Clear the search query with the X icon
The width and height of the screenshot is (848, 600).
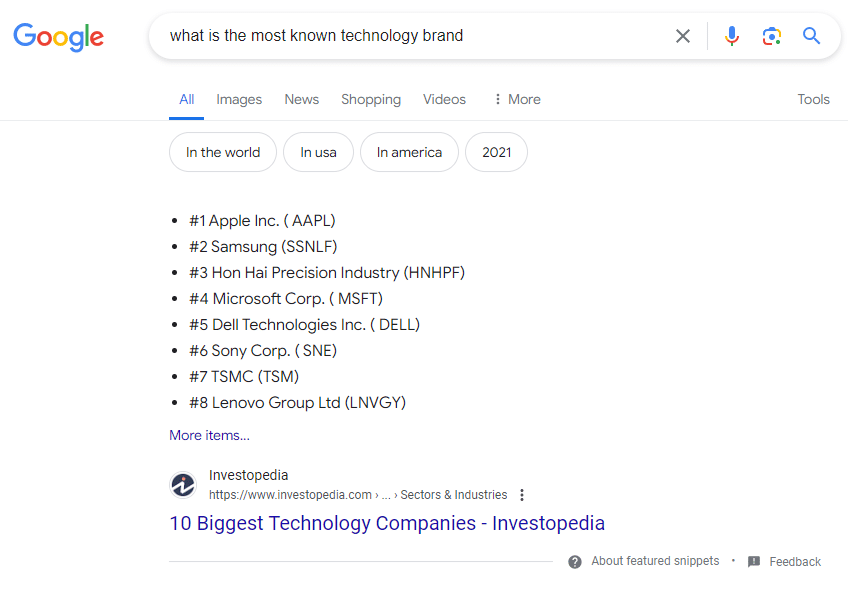(683, 36)
